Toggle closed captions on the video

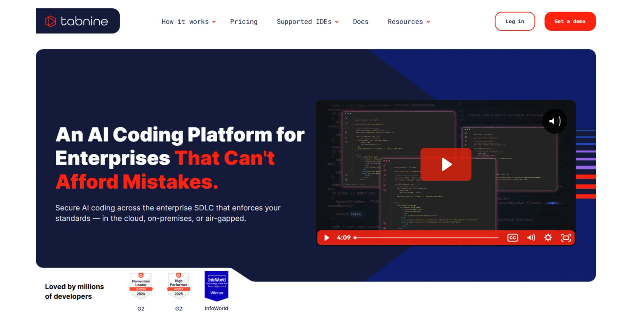(513, 238)
